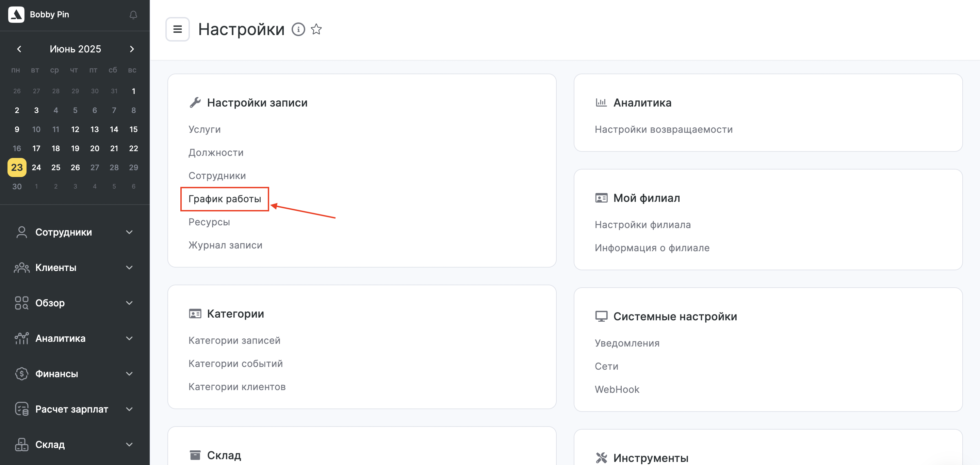This screenshot has height=465, width=980.
Task: Go to next month in calendar
Action: click(x=132, y=49)
